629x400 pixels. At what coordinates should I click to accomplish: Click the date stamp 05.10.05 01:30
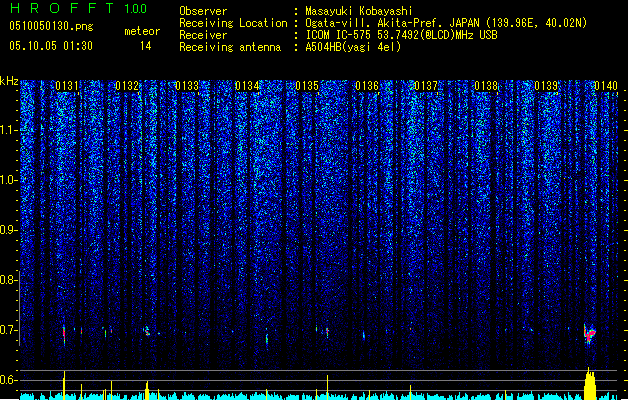point(51,46)
